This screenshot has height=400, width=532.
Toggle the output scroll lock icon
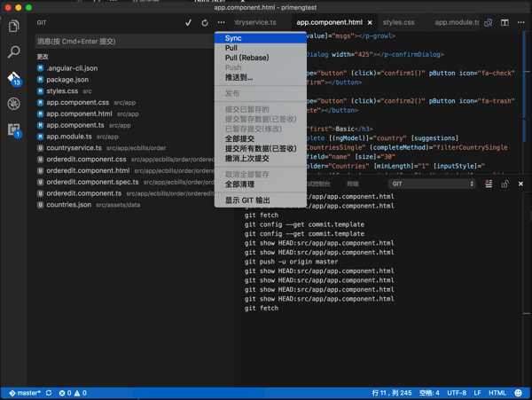click(x=505, y=184)
